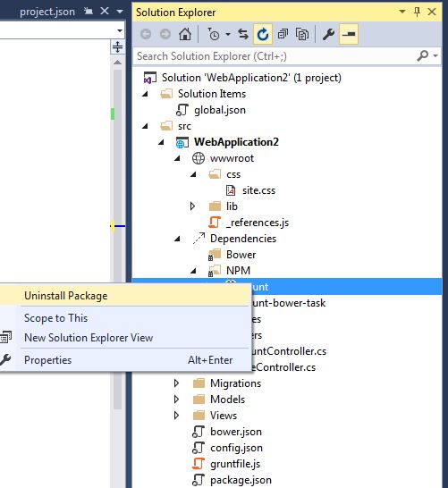Image resolution: width=448 pixels, height=488 pixels.
Task: Collapse the Solution Items folder
Action: coord(145,94)
